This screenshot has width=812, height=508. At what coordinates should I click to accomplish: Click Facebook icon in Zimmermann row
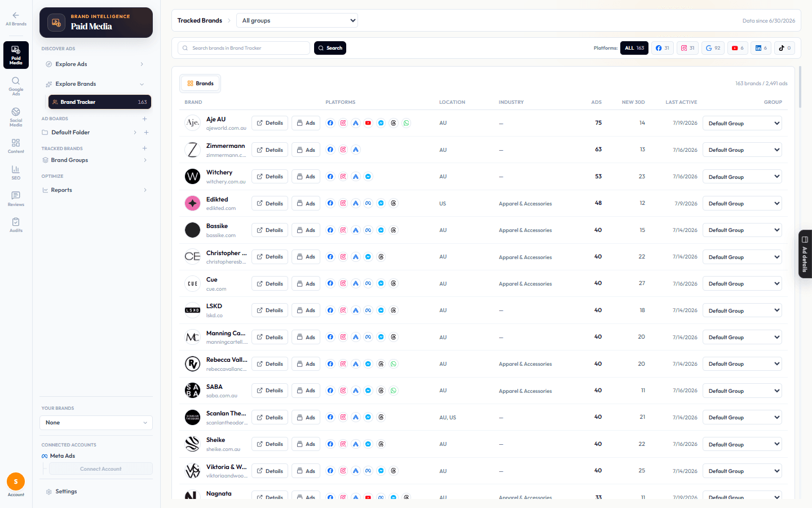coord(330,150)
